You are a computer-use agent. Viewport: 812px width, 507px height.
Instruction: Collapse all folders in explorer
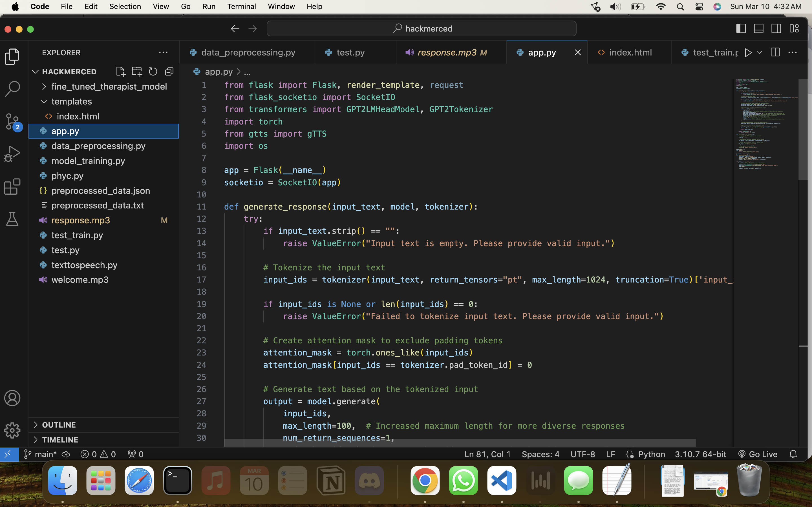(169, 72)
